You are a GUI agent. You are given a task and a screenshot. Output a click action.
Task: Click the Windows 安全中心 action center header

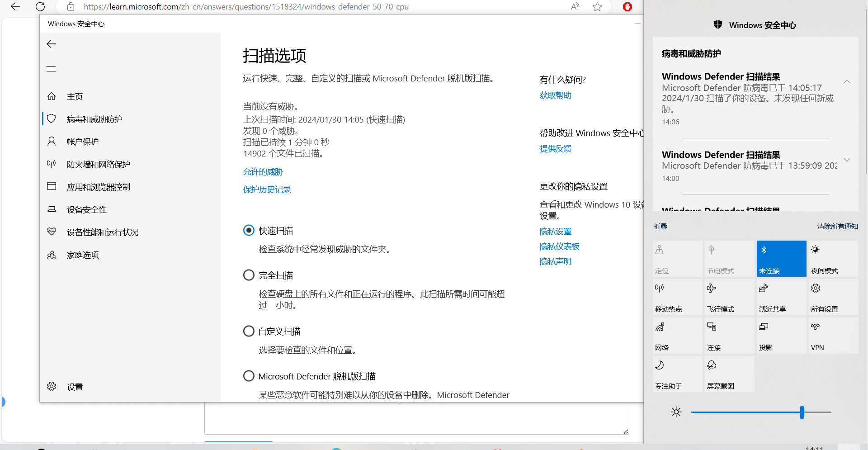pyautogui.click(x=755, y=25)
